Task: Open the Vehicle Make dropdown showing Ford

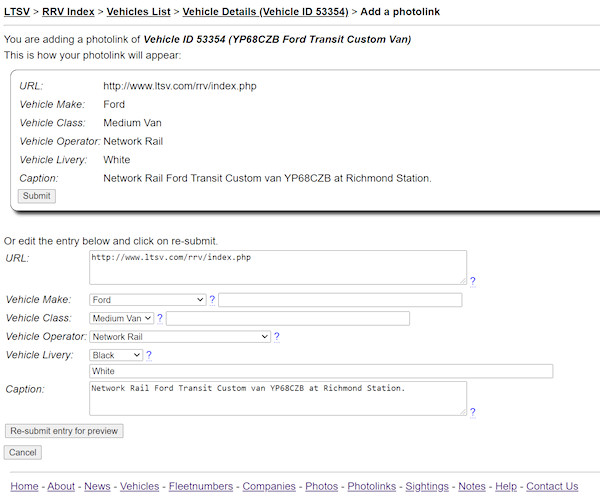Action: [x=147, y=299]
